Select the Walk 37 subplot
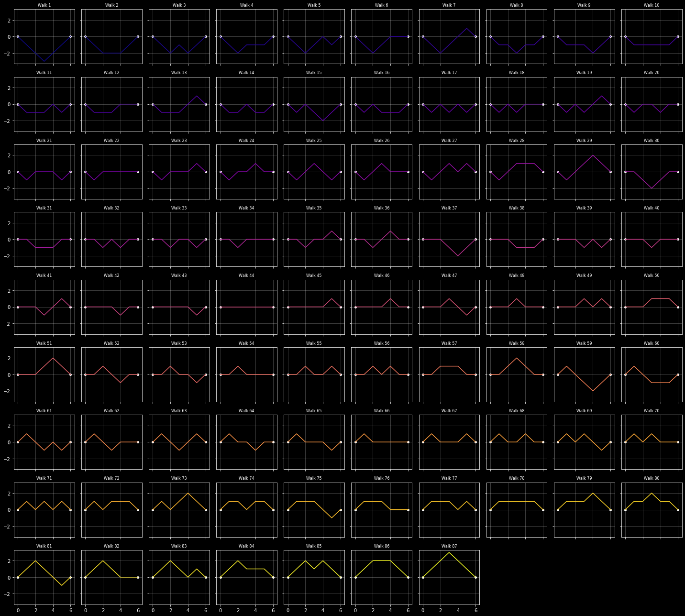 pyautogui.click(x=449, y=239)
